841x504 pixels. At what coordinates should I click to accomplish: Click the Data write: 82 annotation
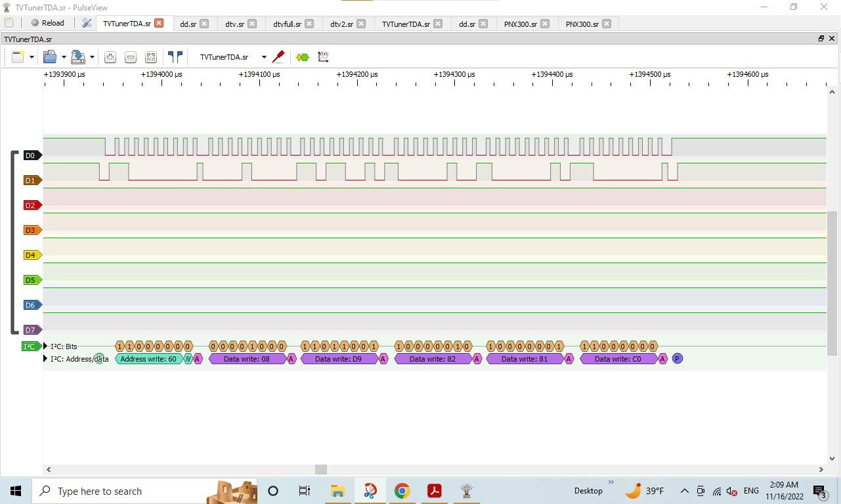pos(433,359)
